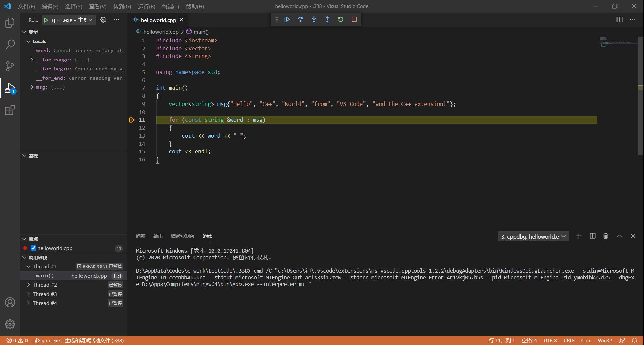Create a new terminal with plus icon
Screen dimensions: 644x345
point(579,236)
